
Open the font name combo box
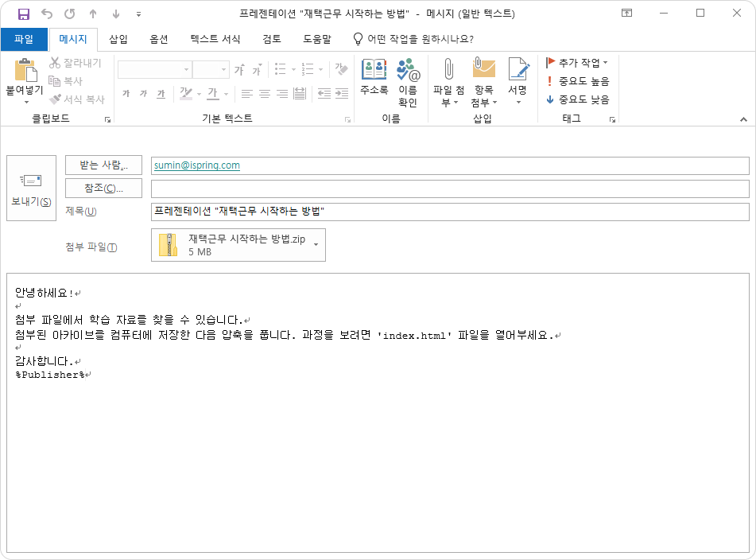[x=155, y=70]
